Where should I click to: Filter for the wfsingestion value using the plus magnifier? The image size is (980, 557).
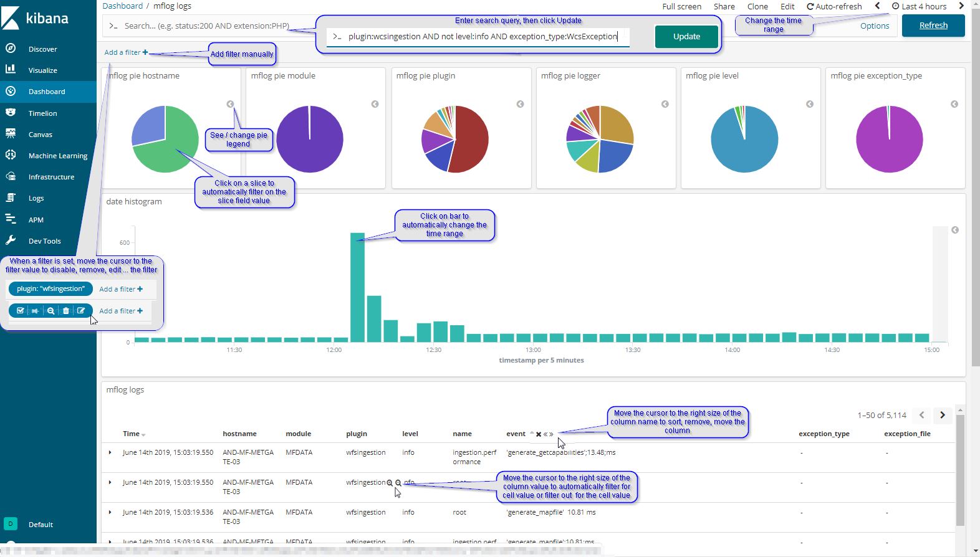[390, 483]
